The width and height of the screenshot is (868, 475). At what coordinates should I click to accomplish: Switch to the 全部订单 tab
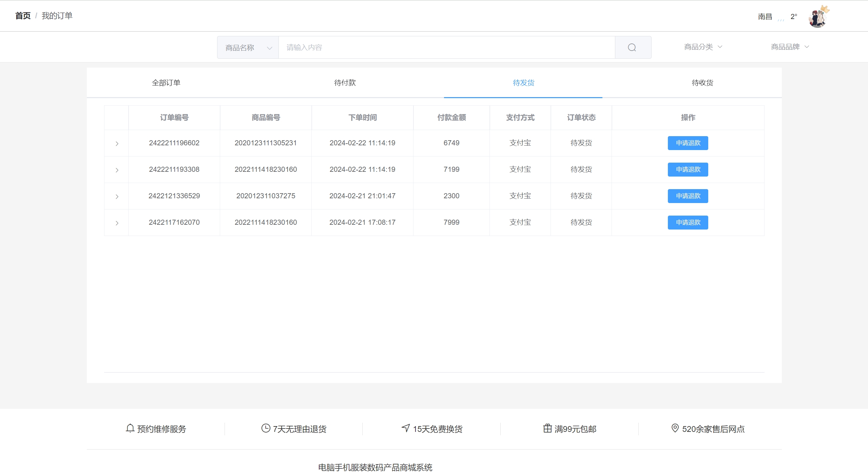[166, 83]
